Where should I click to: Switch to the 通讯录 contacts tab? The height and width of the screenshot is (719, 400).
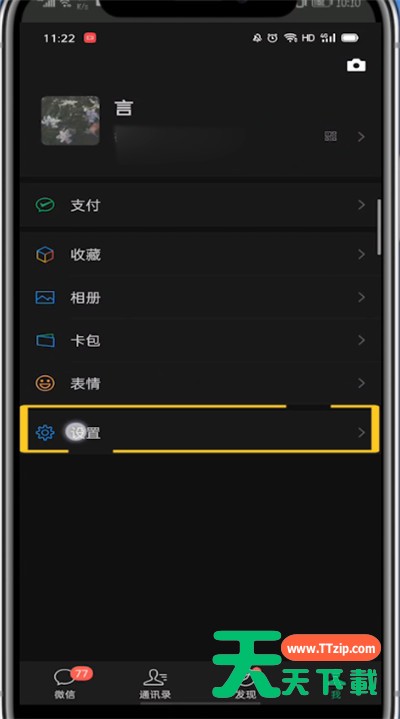pyautogui.click(x=155, y=684)
